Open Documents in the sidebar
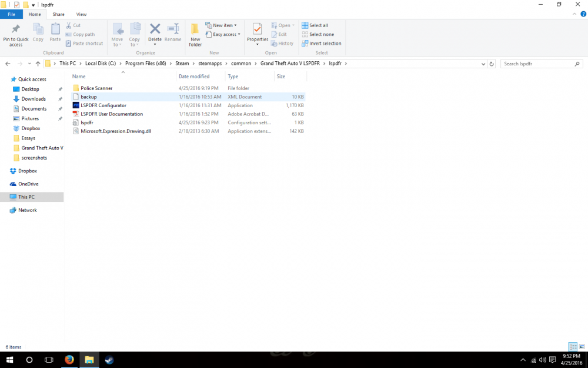Viewport: 588px width, 368px height. click(34, 108)
